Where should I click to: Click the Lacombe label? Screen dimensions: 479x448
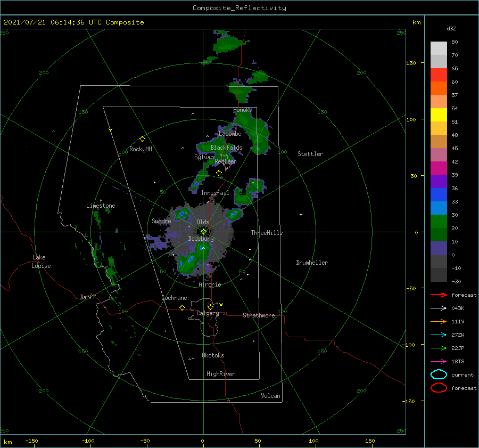pos(230,134)
